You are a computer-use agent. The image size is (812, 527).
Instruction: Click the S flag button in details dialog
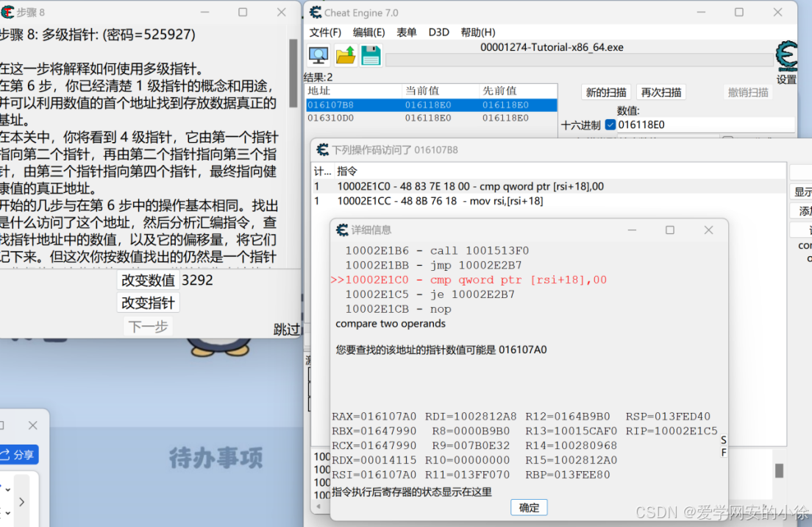(724, 440)
